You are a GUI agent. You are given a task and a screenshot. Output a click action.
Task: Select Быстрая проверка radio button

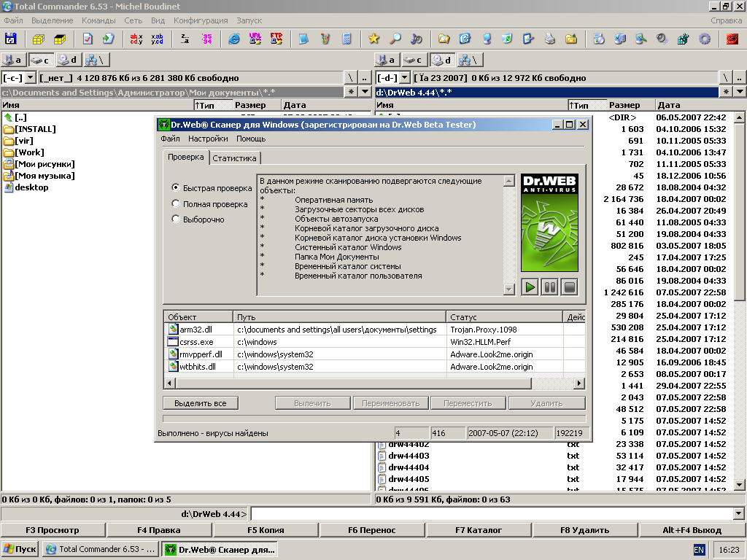pos(176,188)
